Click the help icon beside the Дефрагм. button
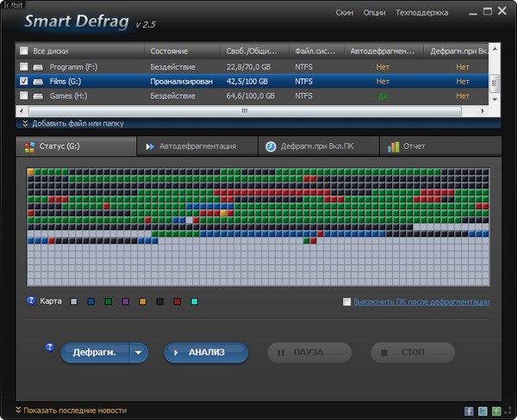The width and height of the screenshot is (517, 420). click(x=49, y=347)
